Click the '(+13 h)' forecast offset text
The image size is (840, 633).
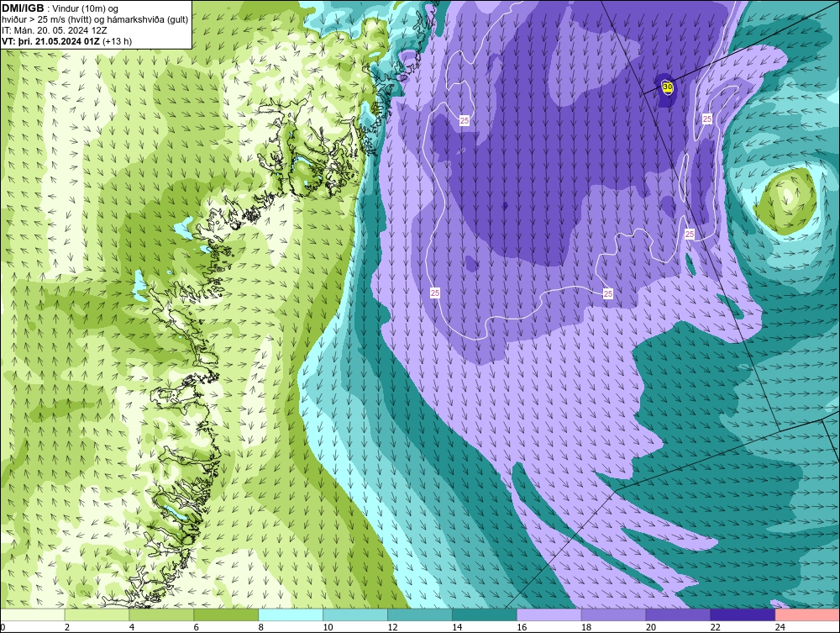(117, 41)
